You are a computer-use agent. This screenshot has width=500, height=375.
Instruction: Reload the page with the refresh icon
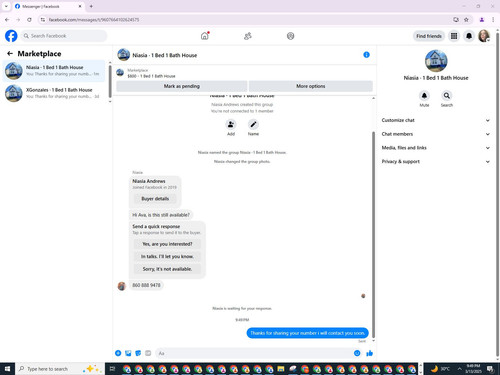click(29, 20)
